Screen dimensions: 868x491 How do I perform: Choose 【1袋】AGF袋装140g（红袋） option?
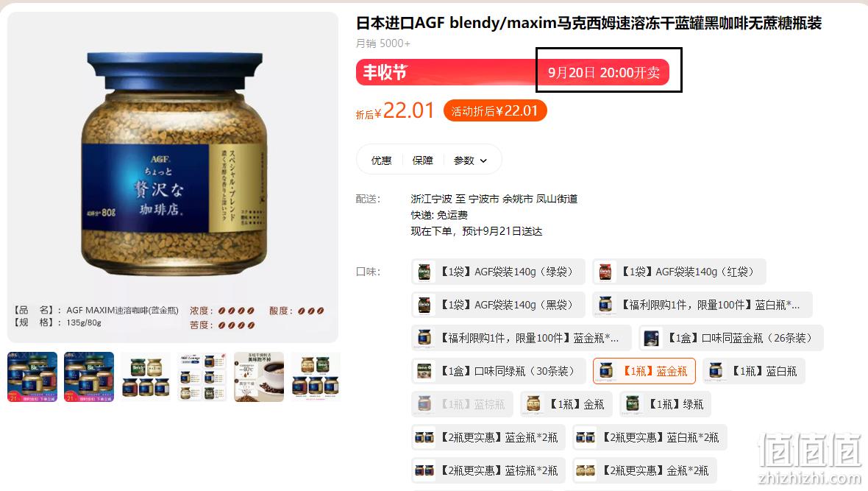(679, 272)
